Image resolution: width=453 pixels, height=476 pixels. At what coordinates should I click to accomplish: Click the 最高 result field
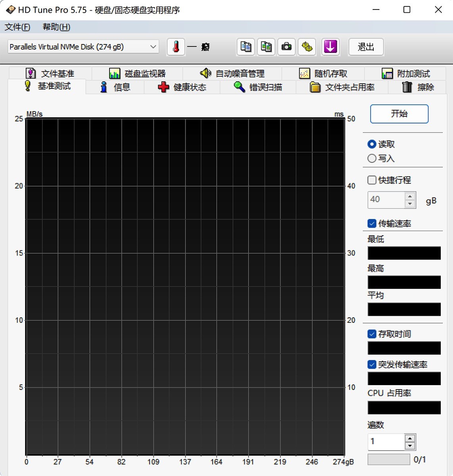[x=404, y=282]
